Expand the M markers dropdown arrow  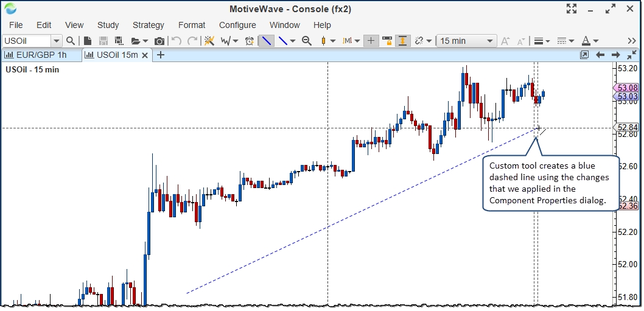tap(357, 41)
